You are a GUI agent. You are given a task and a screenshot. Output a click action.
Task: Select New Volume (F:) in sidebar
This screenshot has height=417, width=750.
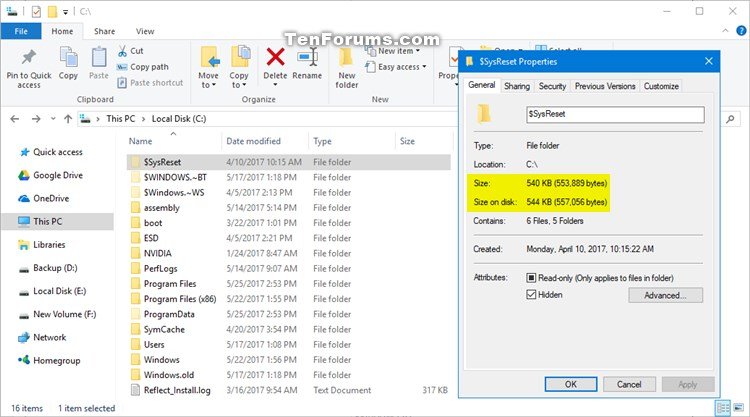point(65,314)
